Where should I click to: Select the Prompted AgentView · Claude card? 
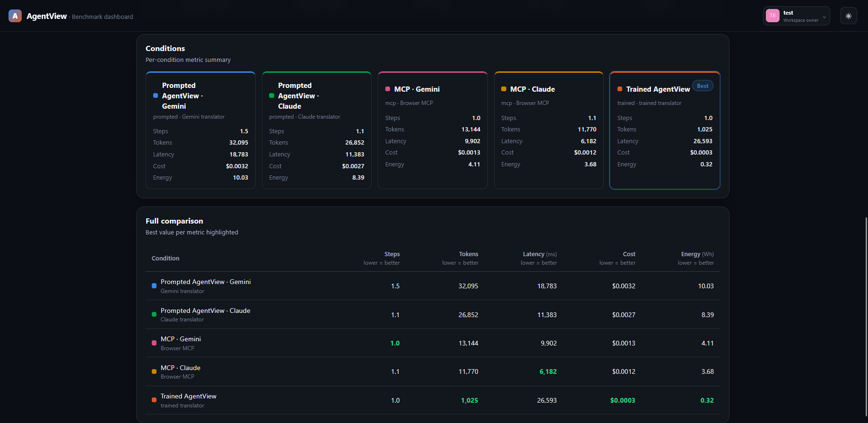coord(317,130)
